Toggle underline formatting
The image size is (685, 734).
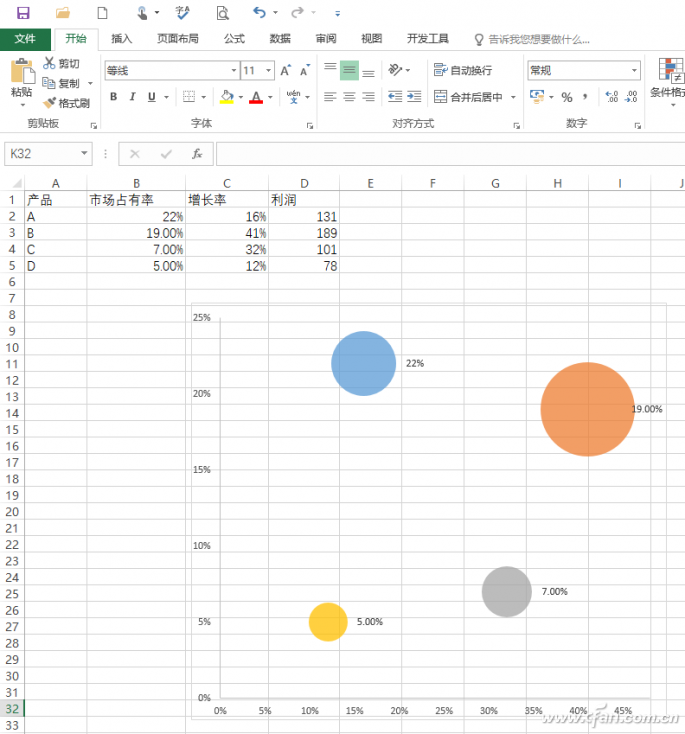[152, 97]
